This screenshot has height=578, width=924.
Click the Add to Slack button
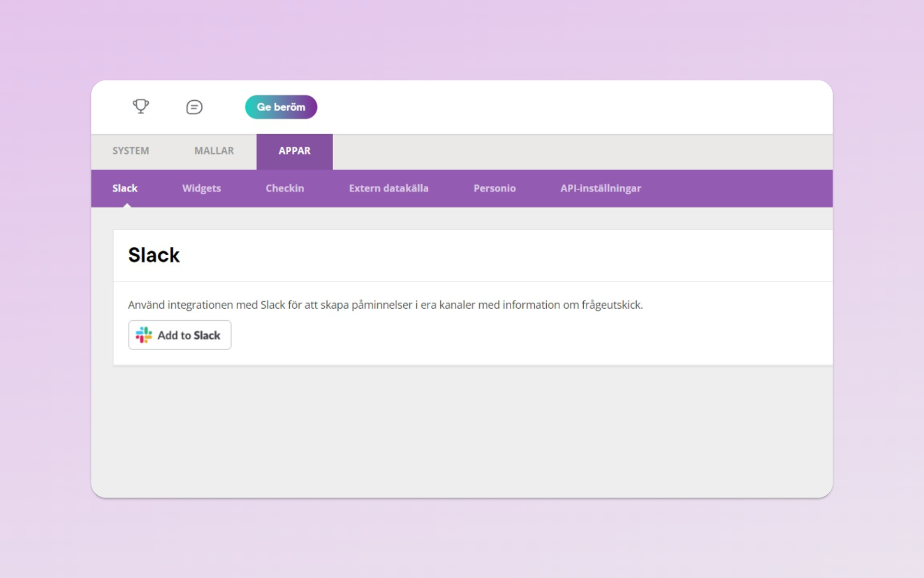[180, 335]
